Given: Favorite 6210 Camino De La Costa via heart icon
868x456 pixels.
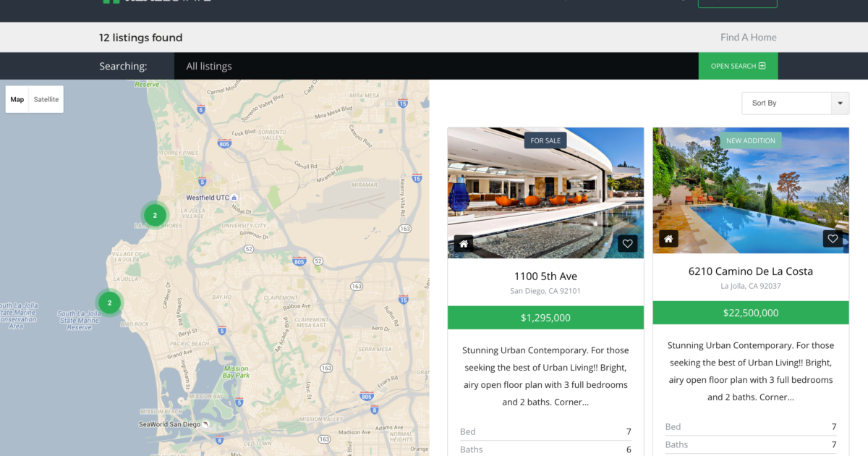Looking at the screenshot, I should click(833, 238).
